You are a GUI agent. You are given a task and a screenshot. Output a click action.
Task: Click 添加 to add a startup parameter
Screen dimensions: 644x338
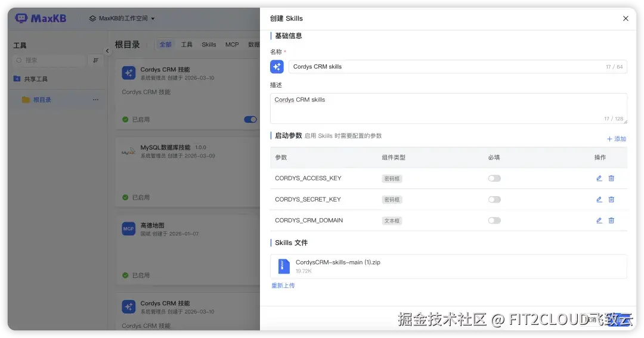point(617,139)
